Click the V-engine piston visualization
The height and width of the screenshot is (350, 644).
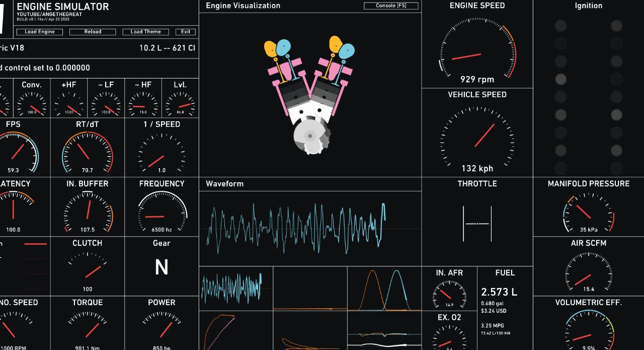pyautogui.click(x=310, y=96)
